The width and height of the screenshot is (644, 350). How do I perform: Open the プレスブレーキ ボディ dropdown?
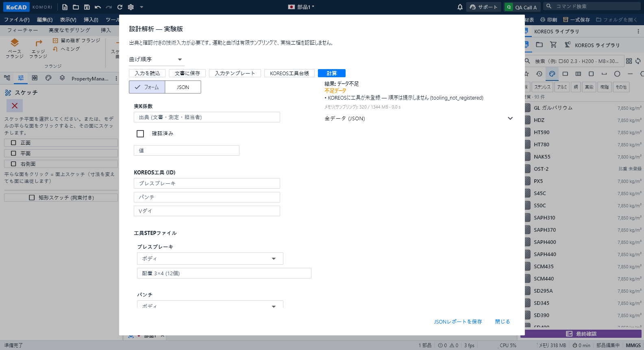210,259
